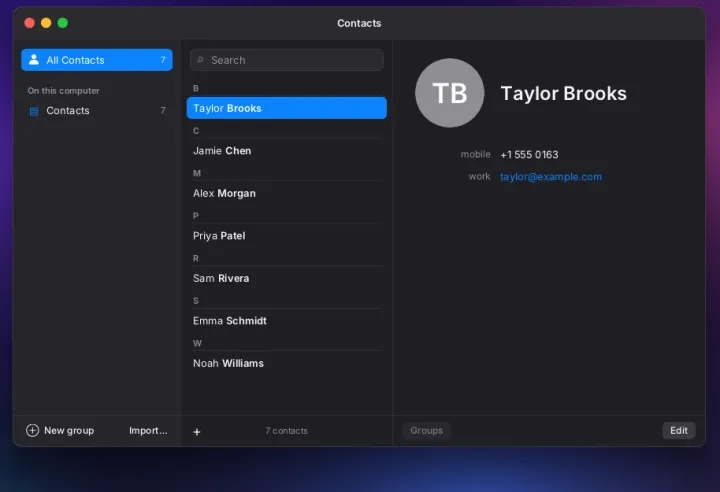Click the mobile number +1 555 0163
The width and height of the screenshot is (720, 492).
[529, 155]
